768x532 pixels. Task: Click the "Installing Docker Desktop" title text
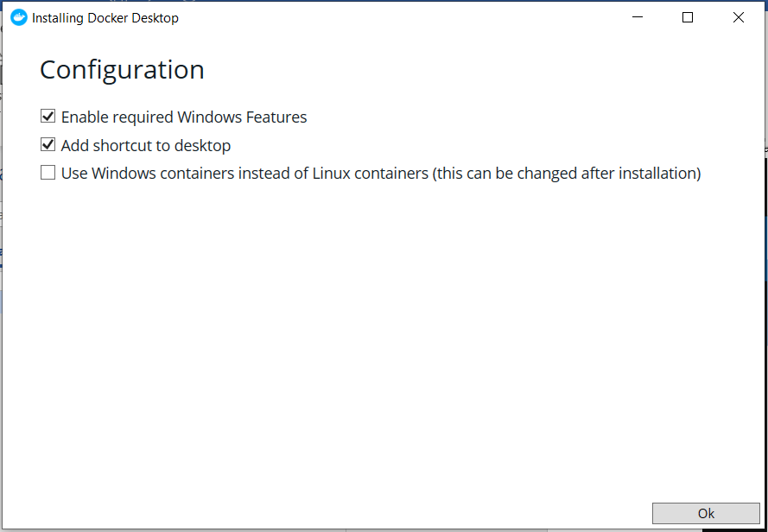(x=105, y=18)
